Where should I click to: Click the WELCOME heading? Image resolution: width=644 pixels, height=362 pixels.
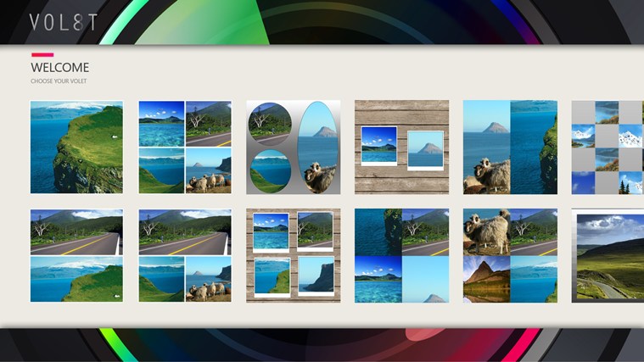(60, 67)
